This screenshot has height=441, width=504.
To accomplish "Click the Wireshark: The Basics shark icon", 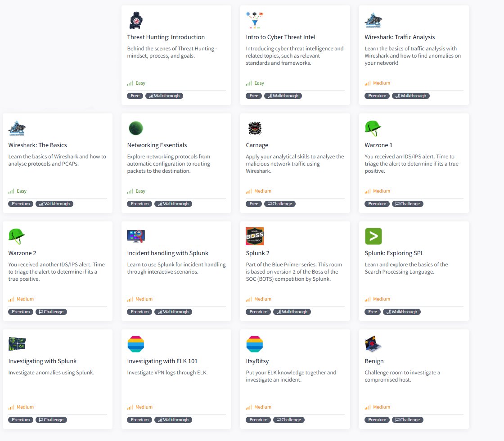I will pos(17,128).
